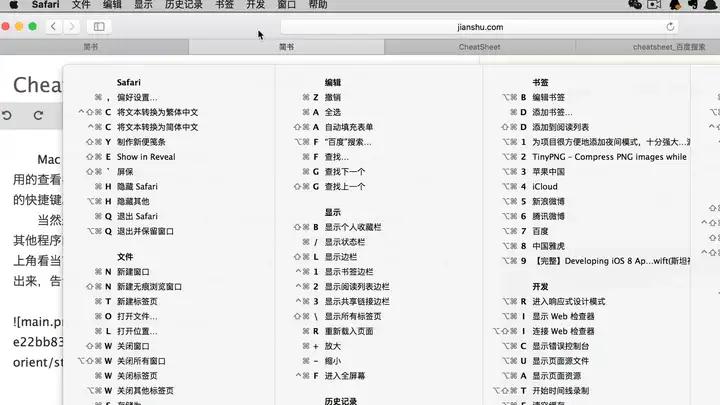Click 制作新便笺条 entry
The height and width of the screenshot is (405, 720).
(x=141, y=142)
